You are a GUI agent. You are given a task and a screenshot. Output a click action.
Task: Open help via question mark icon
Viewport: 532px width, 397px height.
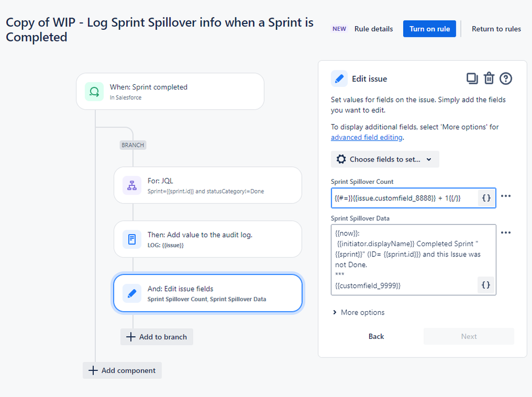[505, 78]
